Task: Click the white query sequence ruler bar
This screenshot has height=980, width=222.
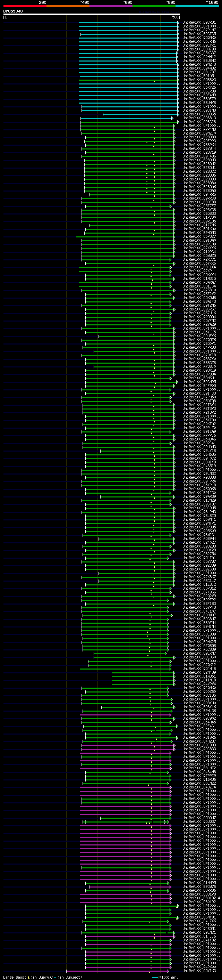Action: [92, 14]
